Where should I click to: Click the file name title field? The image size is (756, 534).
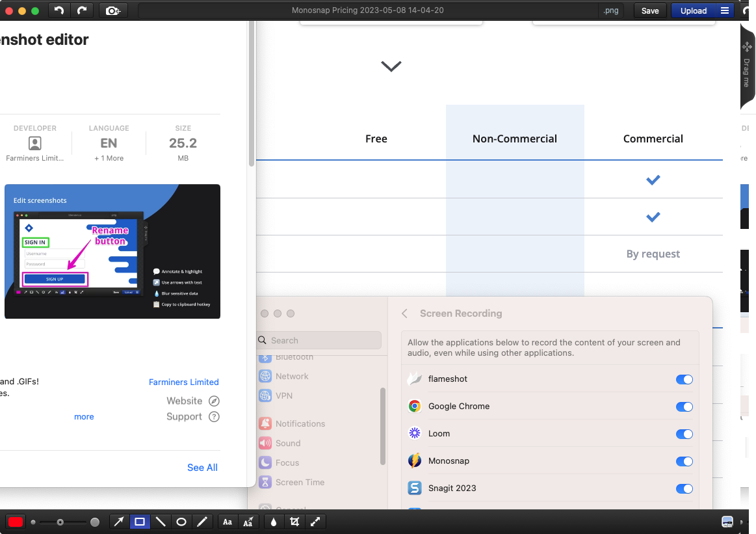click(367, 10)
